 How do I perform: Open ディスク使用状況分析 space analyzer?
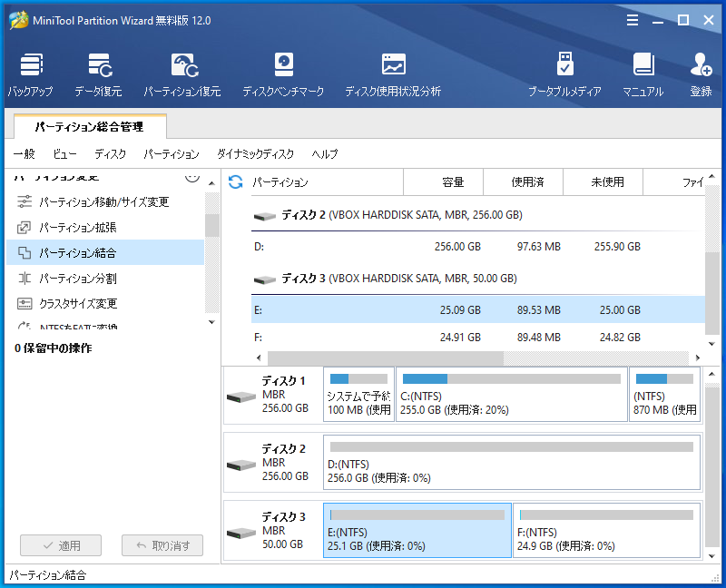coord(393,74)
